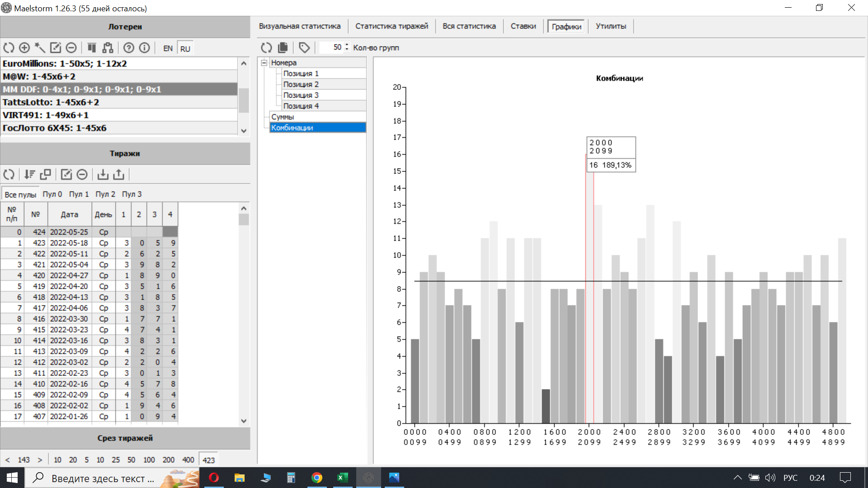The image size is (868, 488).
Task: Collapse the Номера tree node
Action: click(264, 63)
